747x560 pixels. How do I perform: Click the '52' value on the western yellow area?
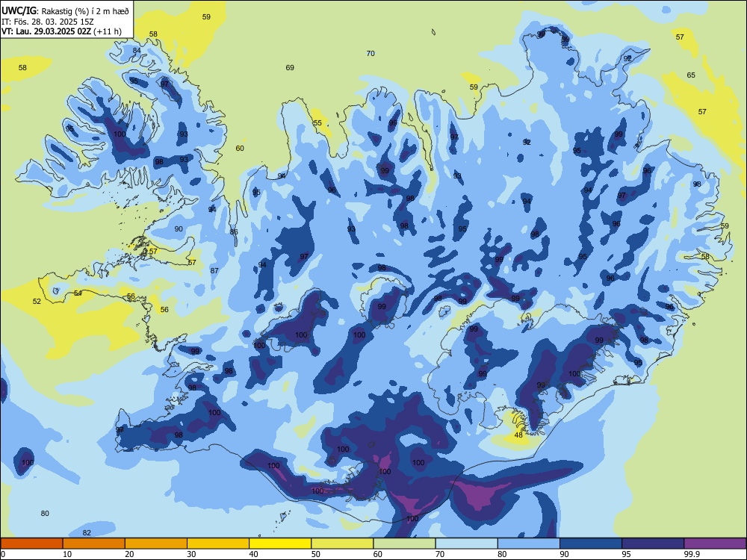click(37, 301)
